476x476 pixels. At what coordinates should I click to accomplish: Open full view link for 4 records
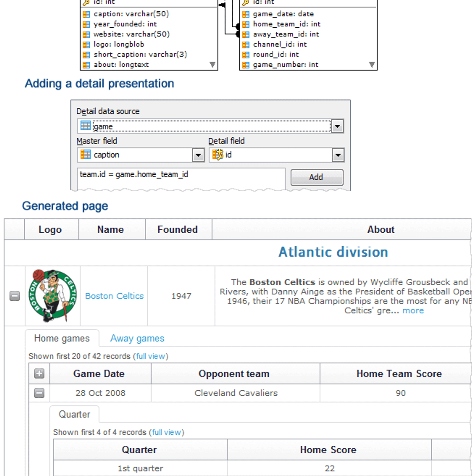tap(167, 432)
